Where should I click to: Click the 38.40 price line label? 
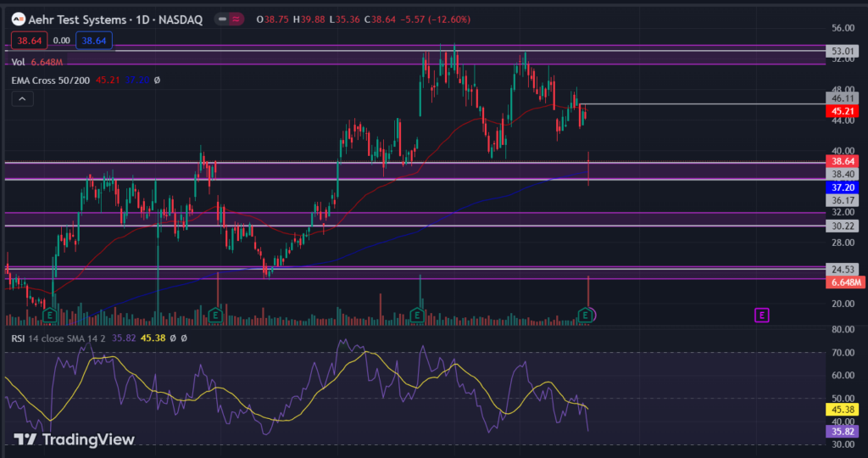click(x=842, y=174)
